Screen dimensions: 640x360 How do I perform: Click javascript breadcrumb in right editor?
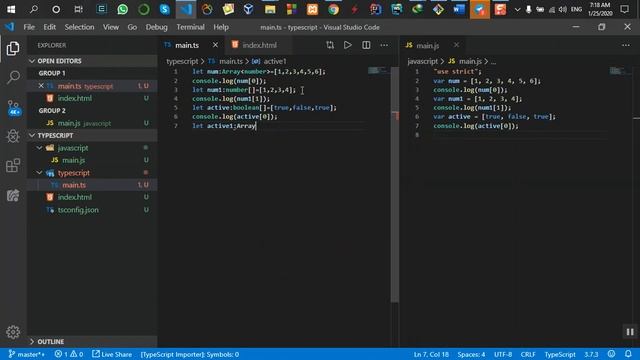[x=422, y=61]
